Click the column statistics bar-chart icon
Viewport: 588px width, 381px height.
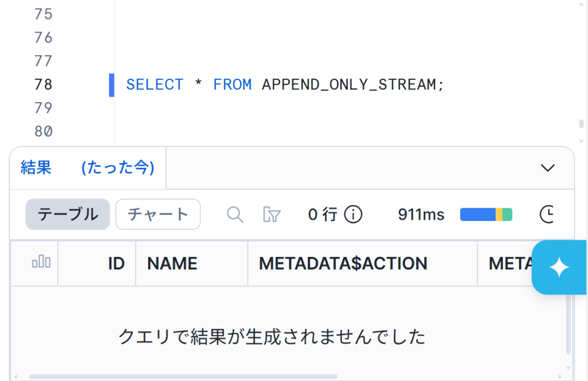41,263
